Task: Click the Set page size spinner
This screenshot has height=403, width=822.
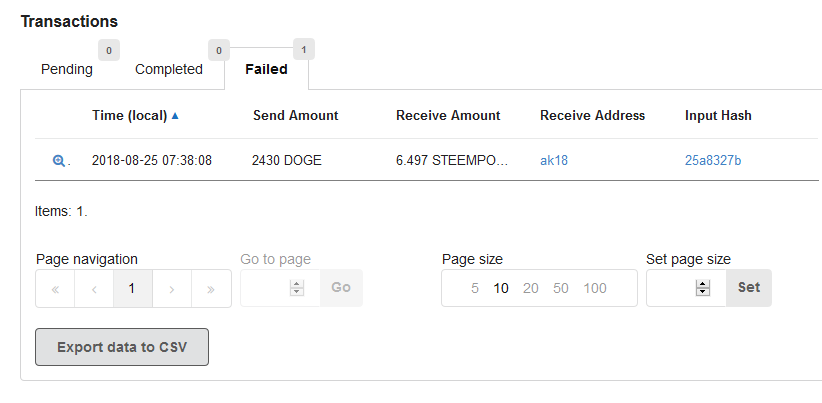Action: (703, 288)
